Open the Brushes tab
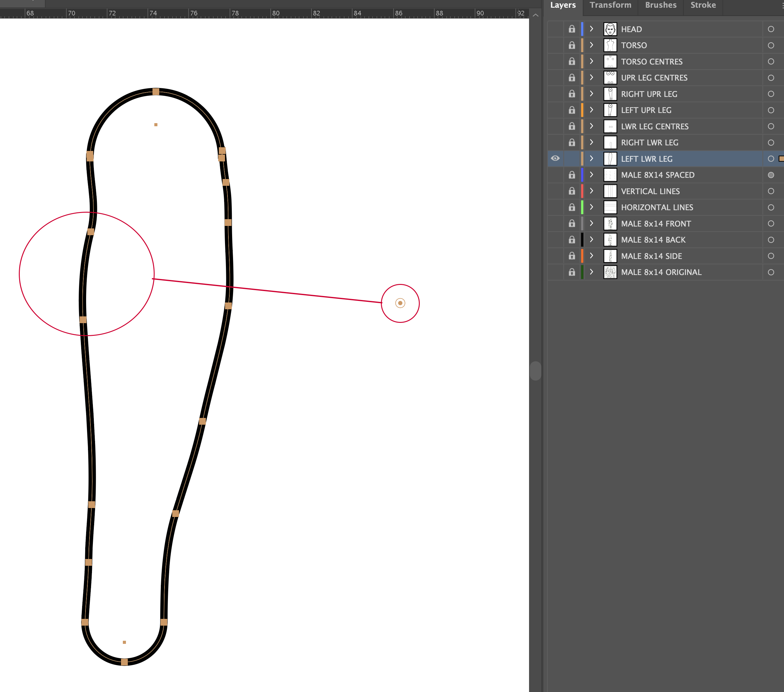This screenshot has height=692, width=784. [x=661, y=5]
